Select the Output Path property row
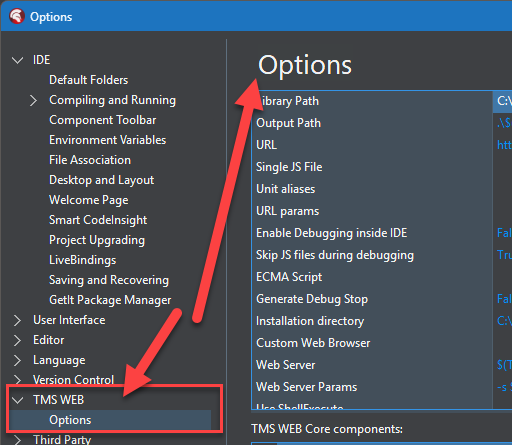Viewport: 512px width, 445px height. point(372,123)
